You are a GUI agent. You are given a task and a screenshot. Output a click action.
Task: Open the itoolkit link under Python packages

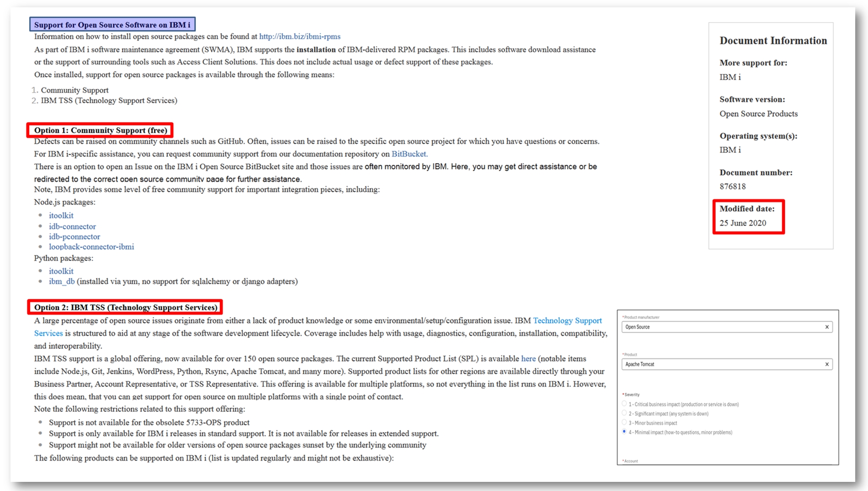tap(61, 271)
